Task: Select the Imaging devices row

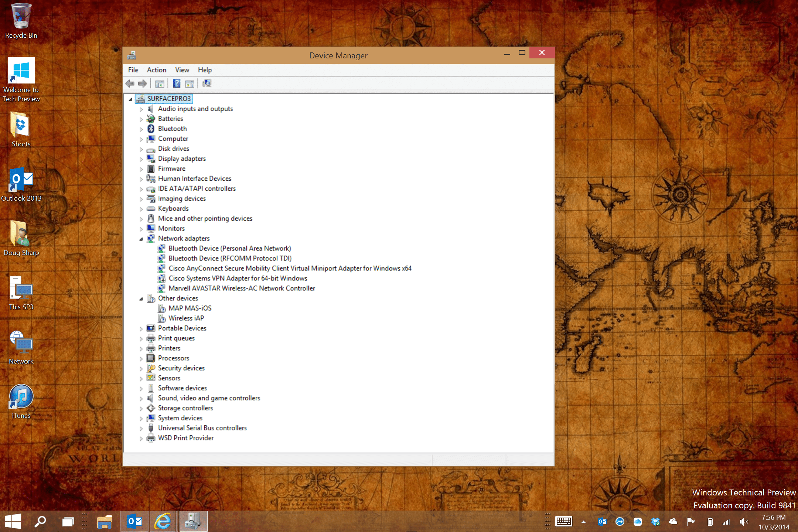Action: pos(182,198)
